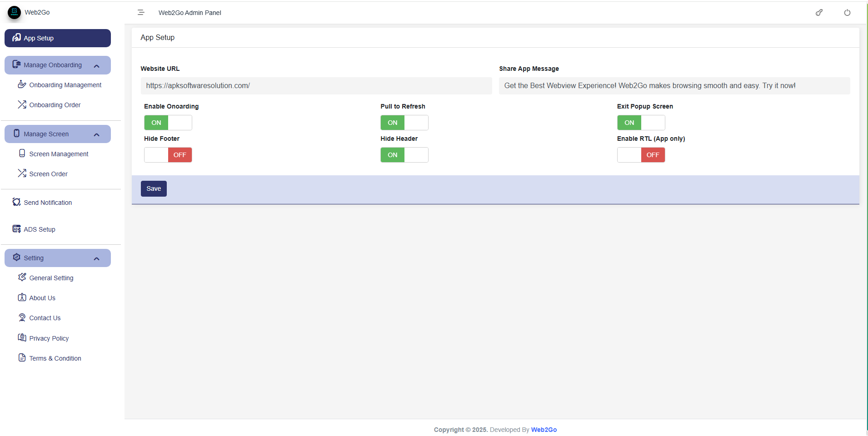
Task: Click the hamburger menu toggle icon
Action: [141, 13]
